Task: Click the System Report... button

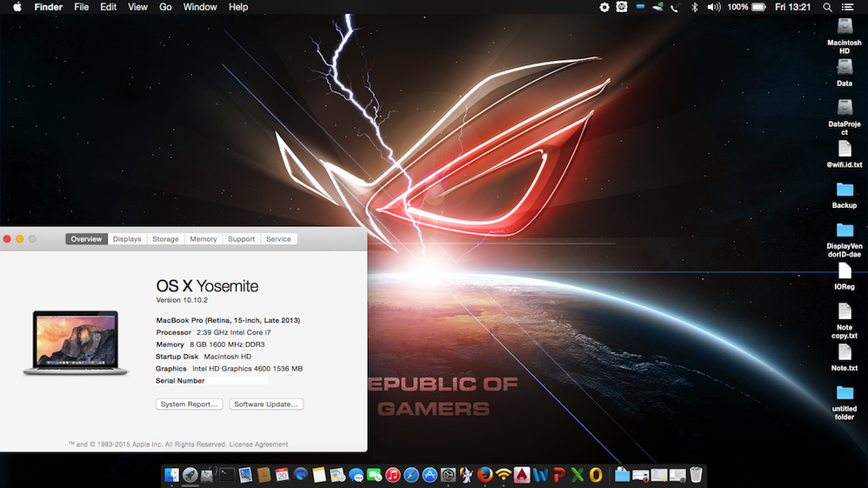Action: [x=190, y=404]
